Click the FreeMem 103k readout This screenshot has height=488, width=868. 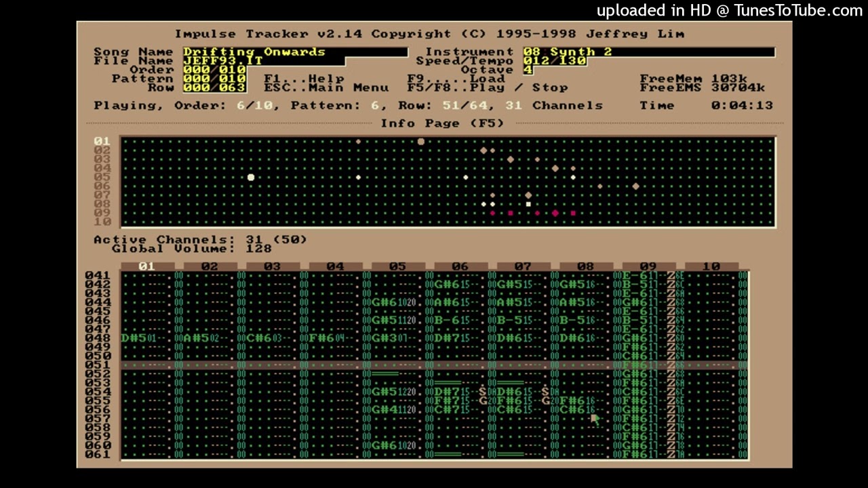tap(693, 79)
